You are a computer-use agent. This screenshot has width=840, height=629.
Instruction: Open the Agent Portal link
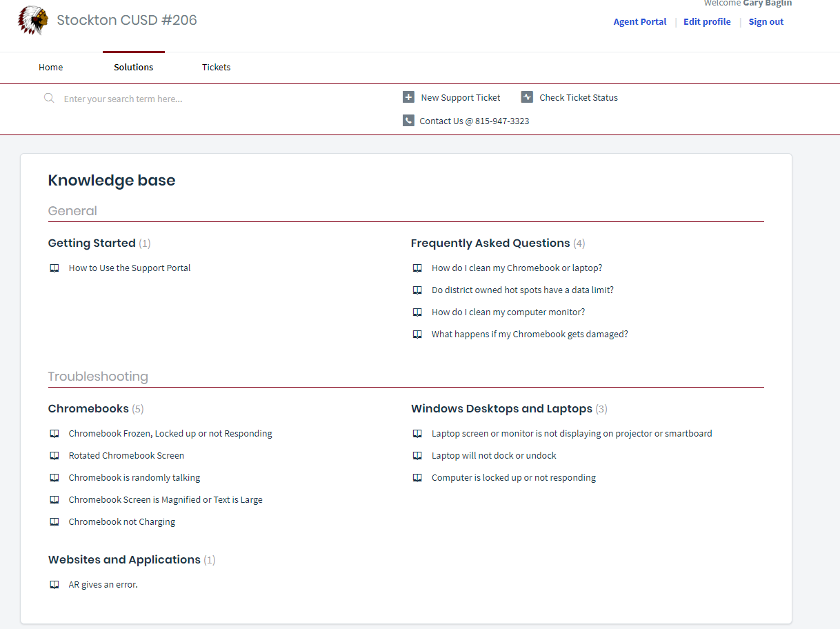click(640, 21)
